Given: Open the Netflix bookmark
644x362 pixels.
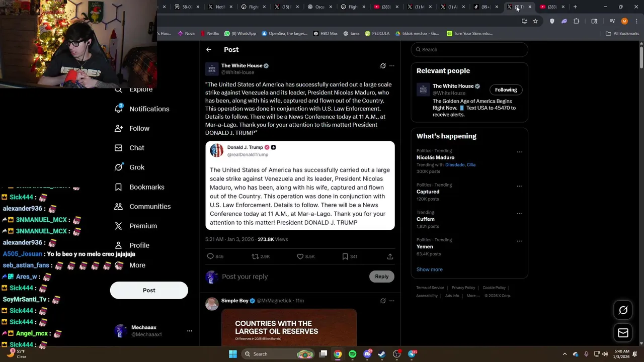Looking at the screenshot, I should tap(209, 34).
